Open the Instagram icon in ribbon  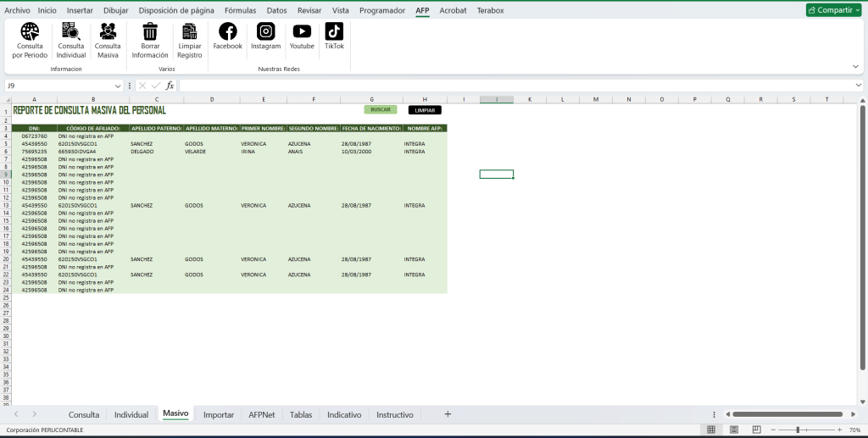[265, 32]
